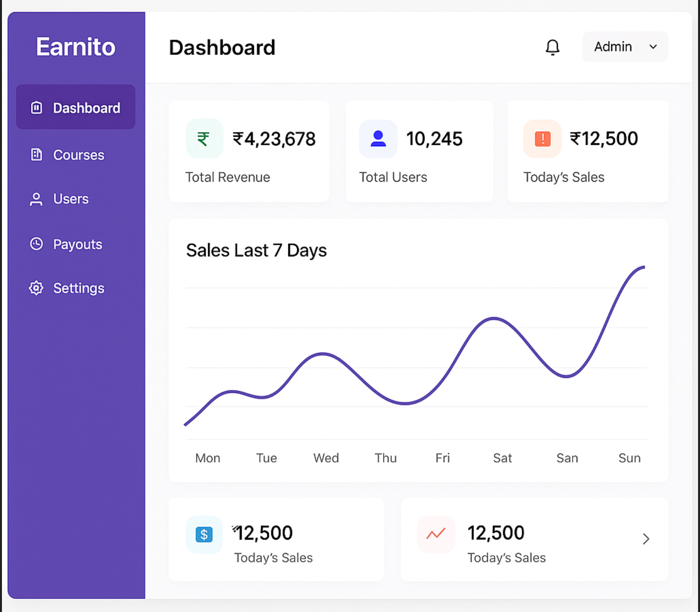Click the blue dollar sign icon
This screenshot has height=612, width=700.
tap(204, 534)
